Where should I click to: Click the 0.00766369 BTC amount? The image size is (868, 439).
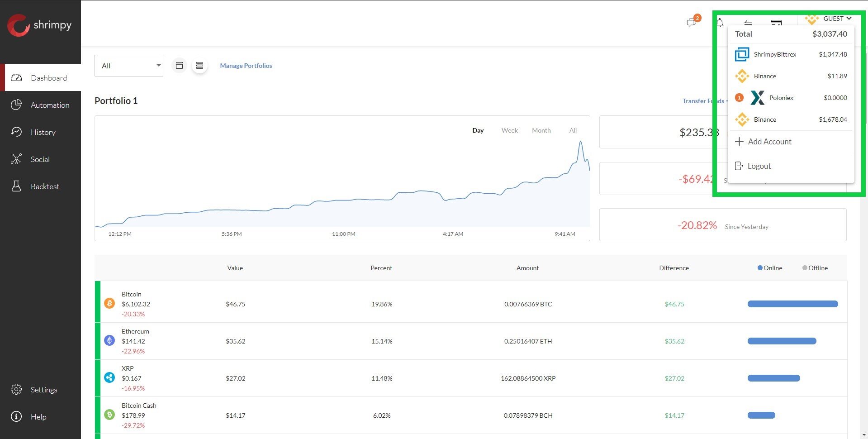[x=528, y=304]
